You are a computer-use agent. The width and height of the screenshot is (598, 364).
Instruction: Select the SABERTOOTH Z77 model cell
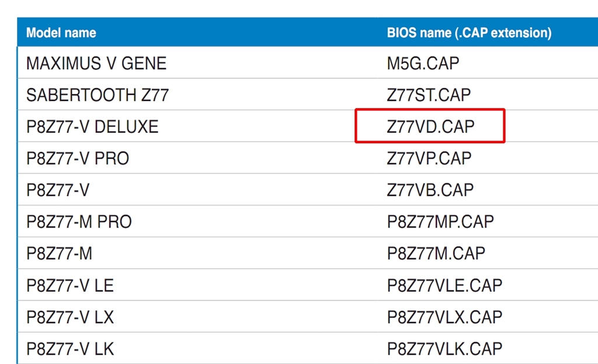98,94
